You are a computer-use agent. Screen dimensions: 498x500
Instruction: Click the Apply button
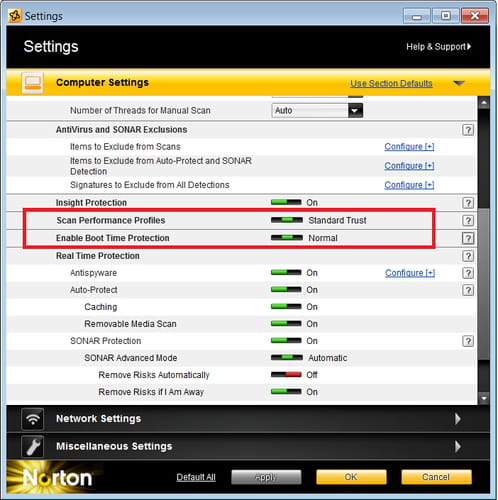[266, 477]
